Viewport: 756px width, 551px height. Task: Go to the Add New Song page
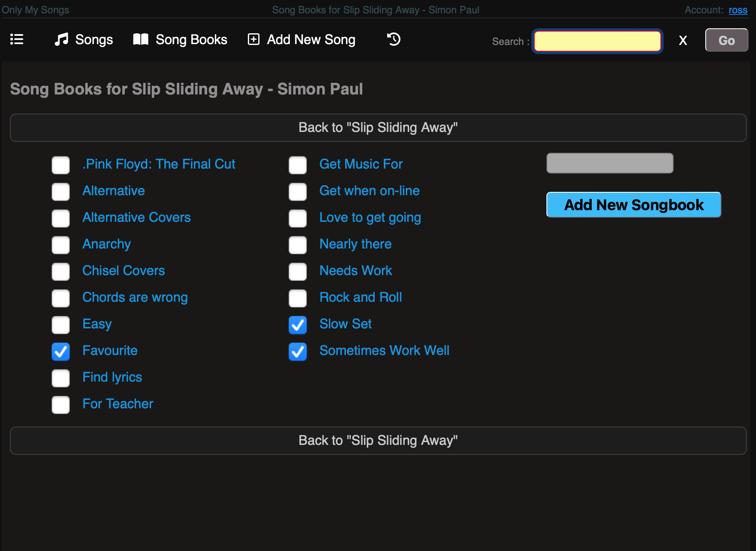(x=311, y=40)
